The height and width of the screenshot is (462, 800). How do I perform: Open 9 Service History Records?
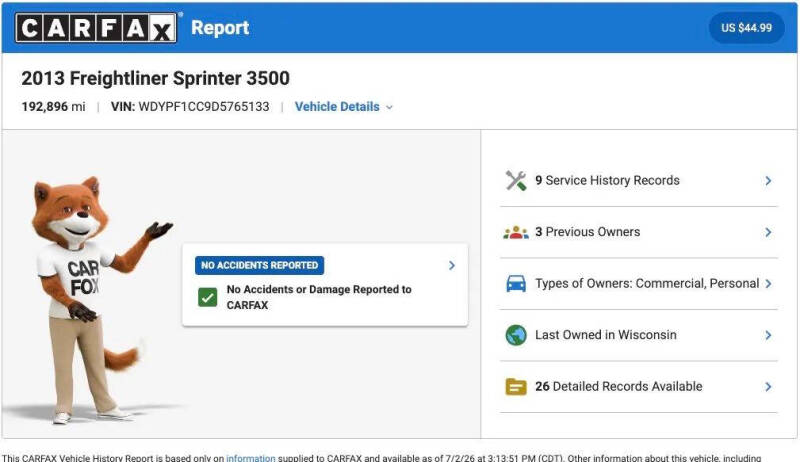click(639, 181)
